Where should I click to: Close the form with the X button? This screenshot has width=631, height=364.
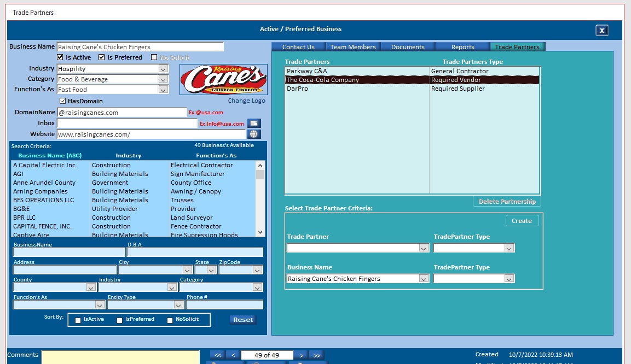[x=601, y=30]
